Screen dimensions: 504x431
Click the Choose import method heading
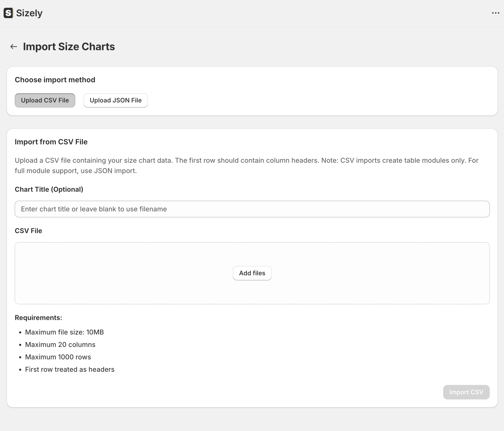pos(55,80)
